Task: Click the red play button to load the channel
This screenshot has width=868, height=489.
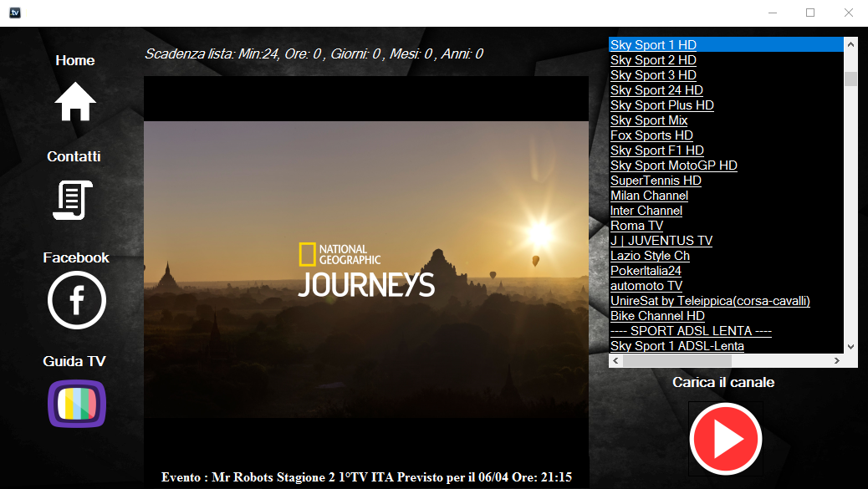Action: 726,439
